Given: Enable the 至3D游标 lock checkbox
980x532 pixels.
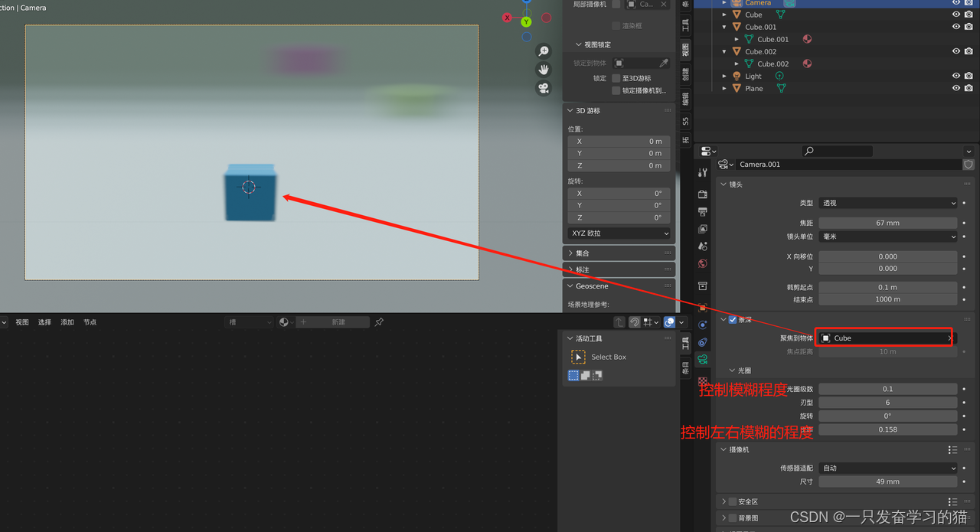Looking at the screenshot, I should [616, 78].
